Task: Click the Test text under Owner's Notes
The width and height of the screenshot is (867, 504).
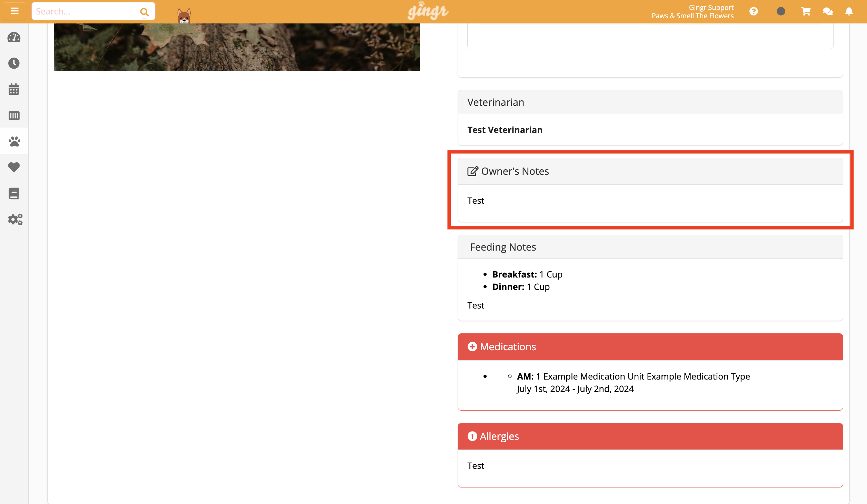Action: pos(476,201)
